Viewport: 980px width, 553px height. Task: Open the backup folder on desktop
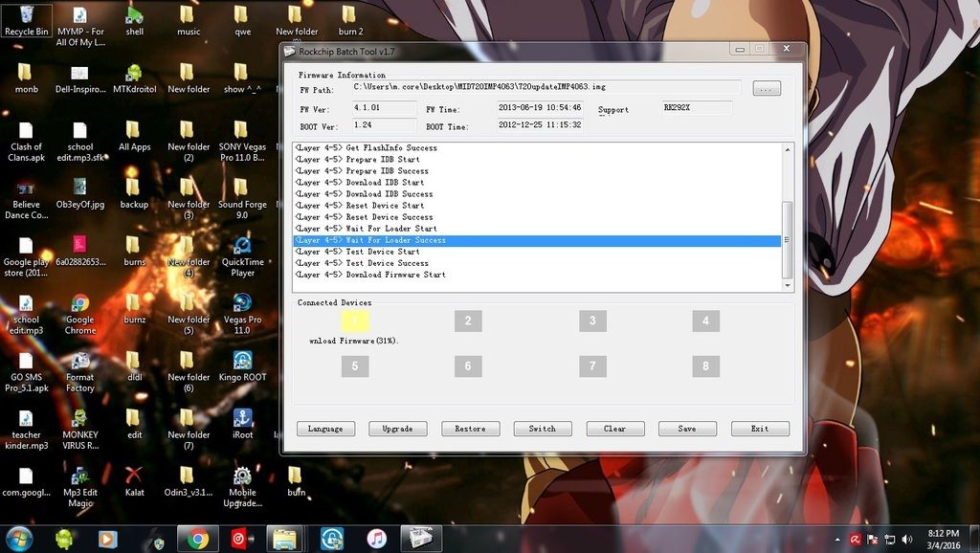coord(134,193)
